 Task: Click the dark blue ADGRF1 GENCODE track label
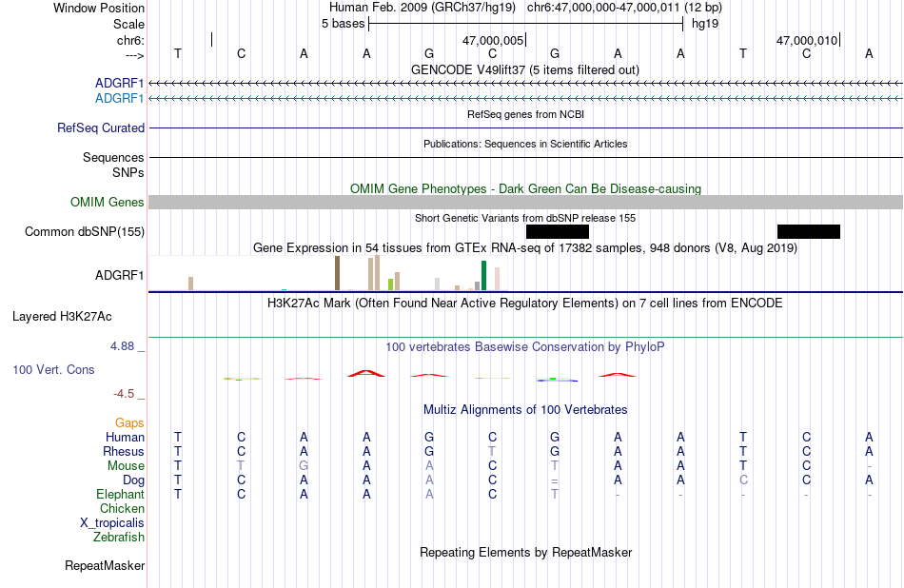tap(119, 84)
